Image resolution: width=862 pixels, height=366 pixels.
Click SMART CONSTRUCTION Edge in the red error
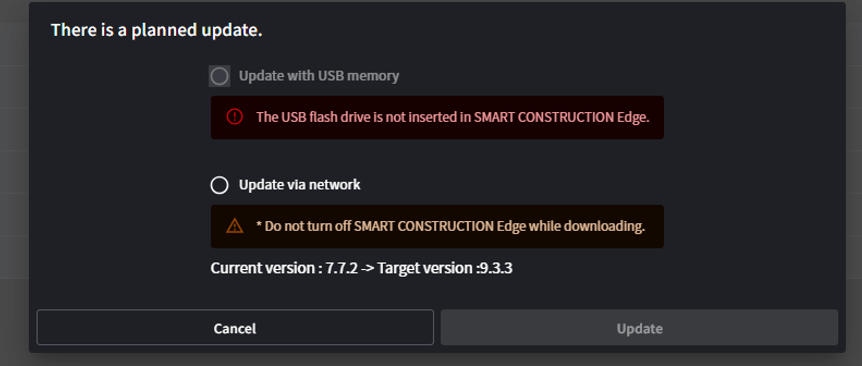tap(561, 117)
